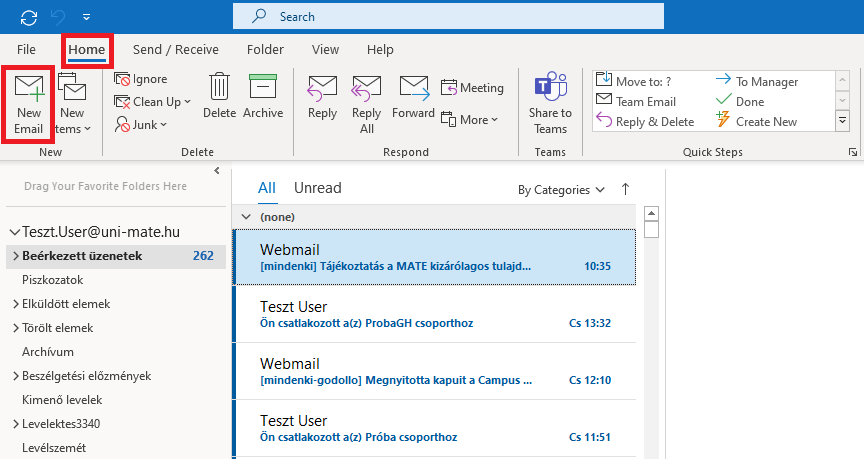Select the Home ribbon tab
The width and height of the screenshot is (864, 459).
tap(87, 50)
